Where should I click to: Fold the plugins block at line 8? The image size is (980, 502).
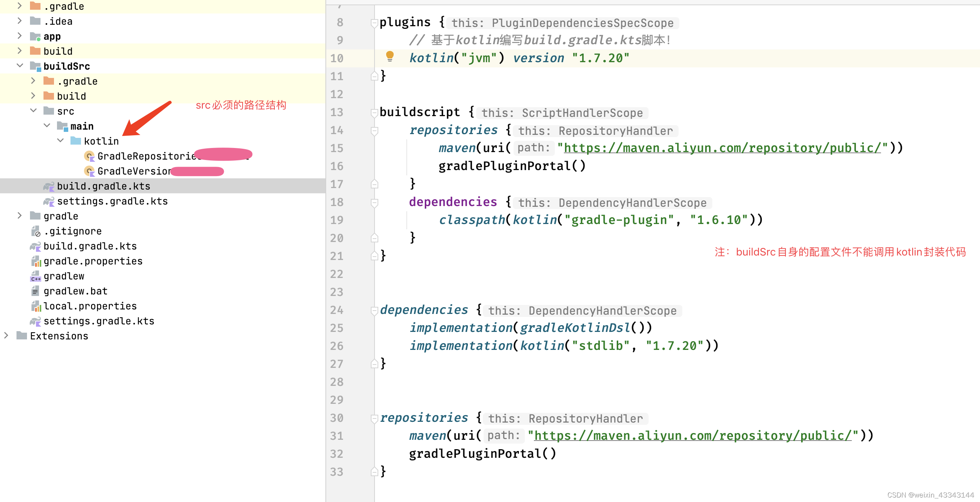tap(374, 23)
